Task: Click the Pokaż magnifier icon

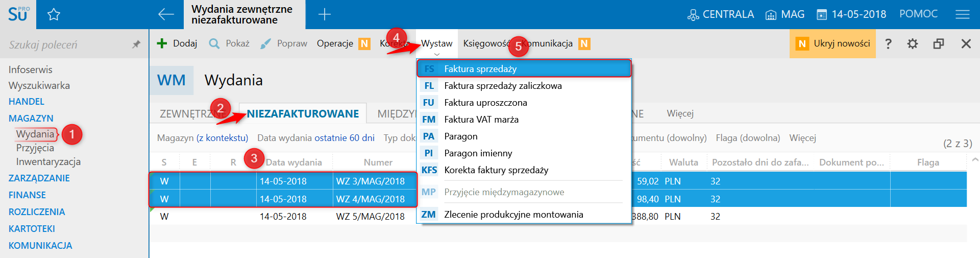Action: coord(214,43)
